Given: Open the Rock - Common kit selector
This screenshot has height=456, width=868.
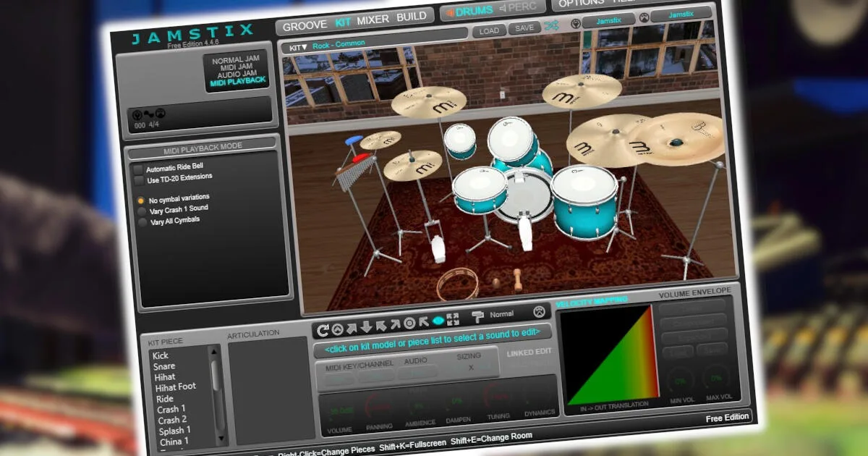Looking at the screenshot, I should (x=339, y=45).
